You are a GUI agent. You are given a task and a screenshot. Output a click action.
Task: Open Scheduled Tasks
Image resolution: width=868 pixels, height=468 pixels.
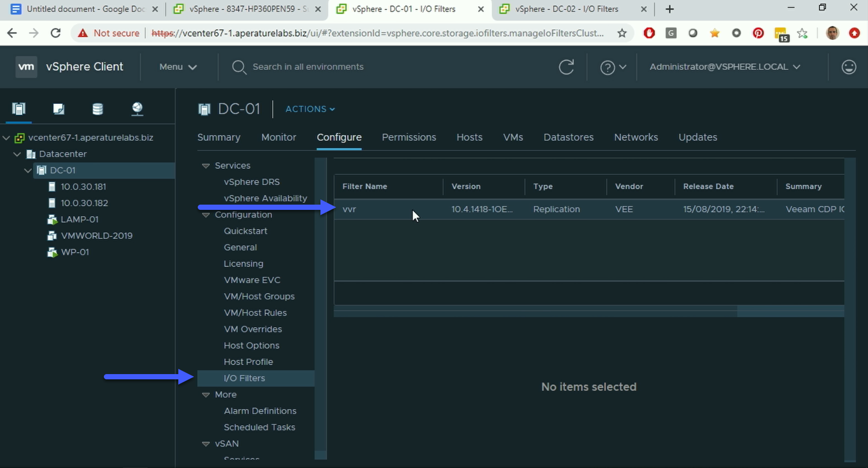[x=260, y=427]
